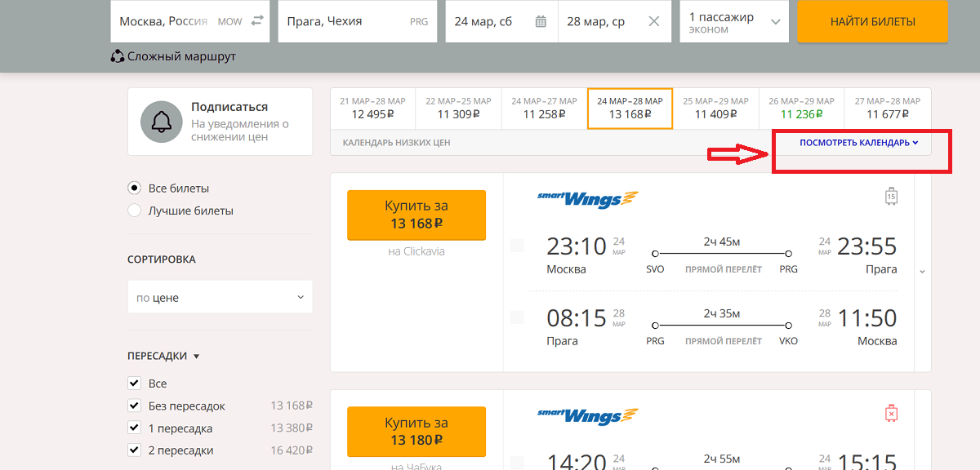This screenshot has width=980, height=470.
Task: Select the Все билеты radio option
Action: [135, 188]
